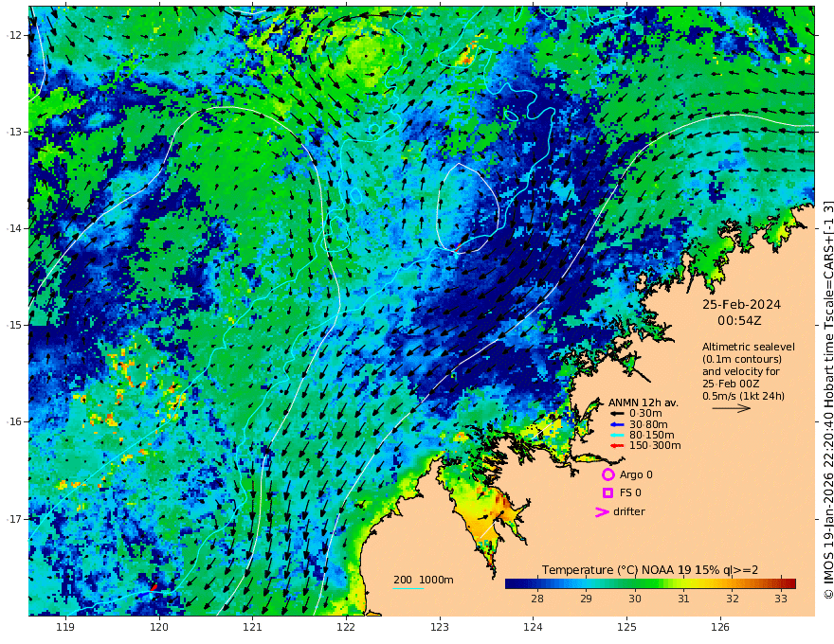Viewport: 834px width, 644px height.
Task: Click the colorbar tick label 33
Action: pos(780,599)
